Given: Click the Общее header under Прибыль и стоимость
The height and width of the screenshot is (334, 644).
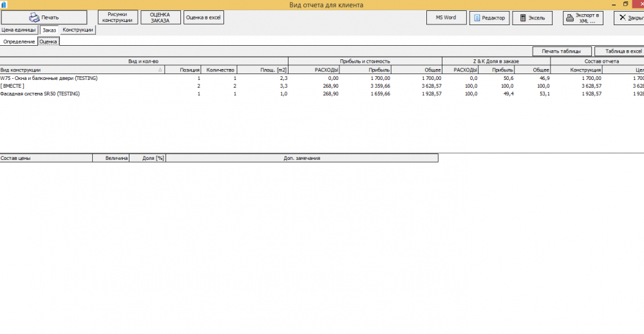Looking at the screenshot, I should [417, 70].
